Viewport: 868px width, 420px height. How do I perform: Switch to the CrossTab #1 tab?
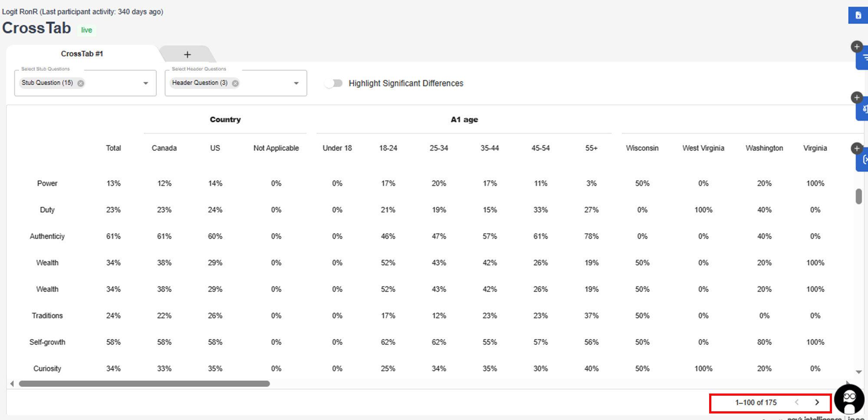click(x=82, y=54)
